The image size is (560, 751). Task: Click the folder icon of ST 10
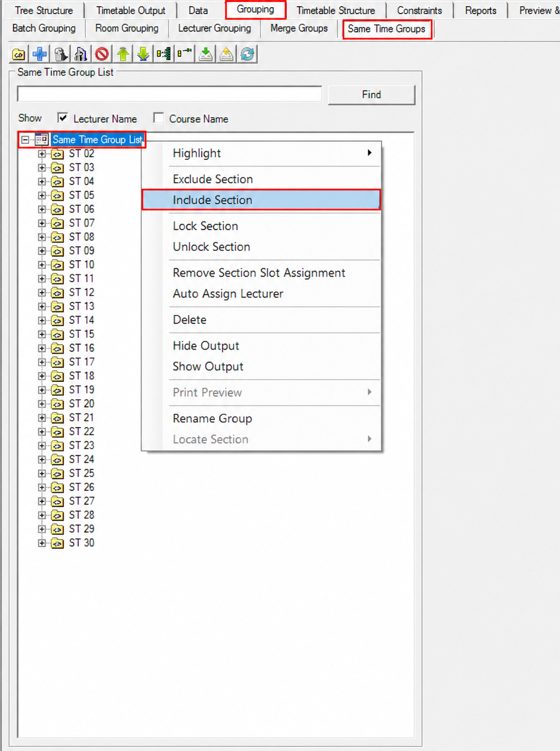pyautogui.click(x=57, y=265)
